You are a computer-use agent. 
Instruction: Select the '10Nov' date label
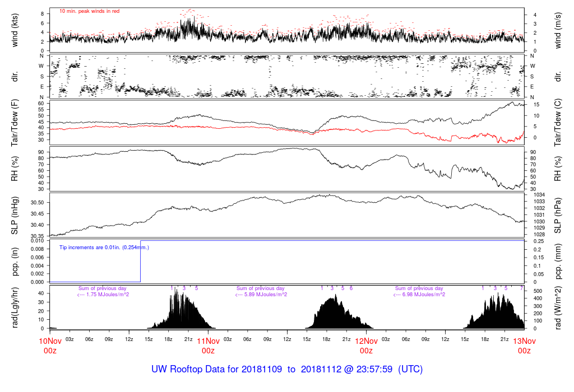[50, 341]
